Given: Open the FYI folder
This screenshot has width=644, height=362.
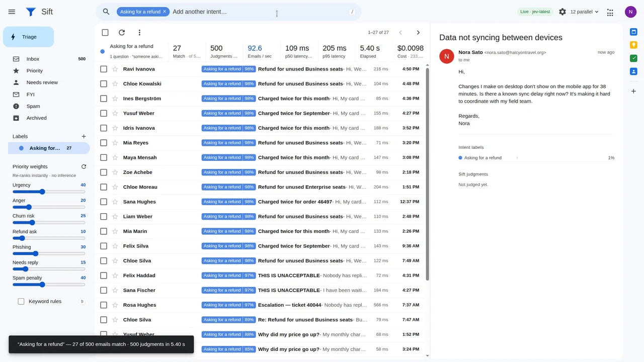Looking at the screenshot, I should tap(49, 95).
